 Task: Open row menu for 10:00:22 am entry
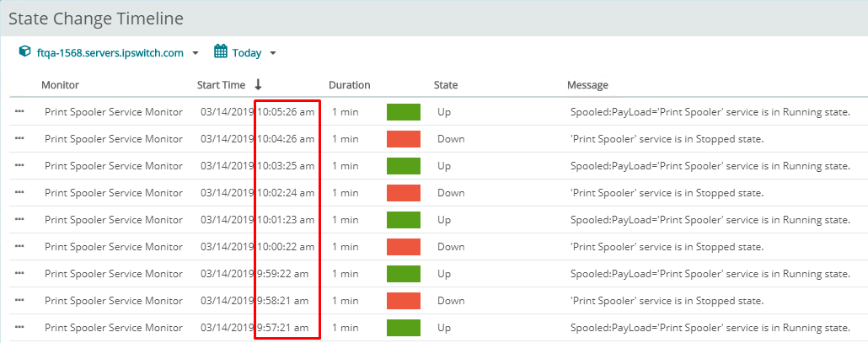(19, 247)
